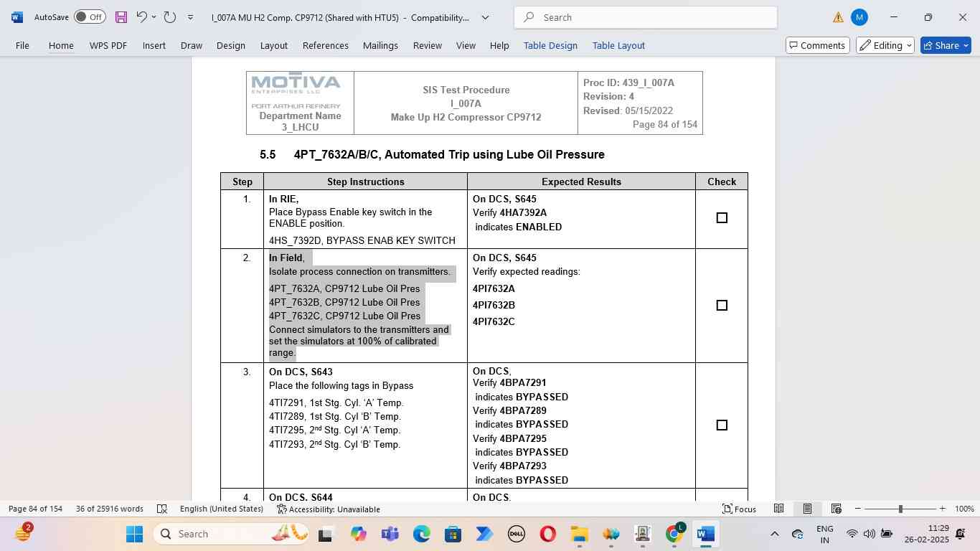Click 'Page 84 of 154' in status bar
980x551 pixels.
35,509
